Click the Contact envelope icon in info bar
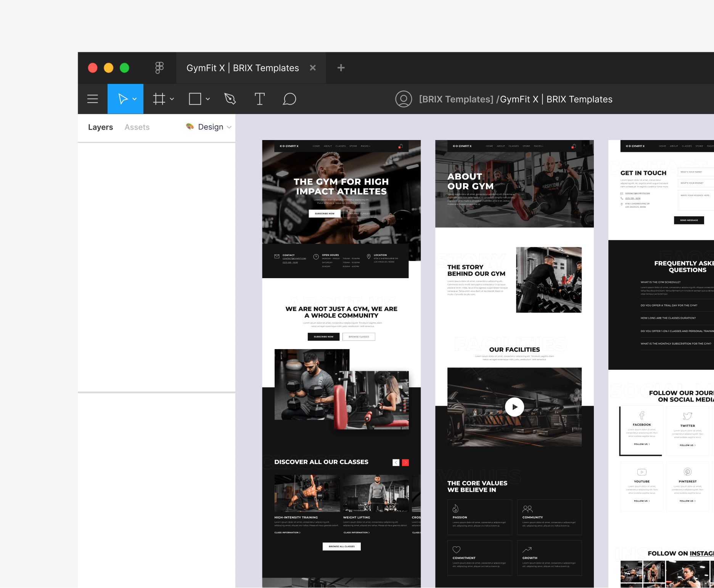 pos(277,256)
